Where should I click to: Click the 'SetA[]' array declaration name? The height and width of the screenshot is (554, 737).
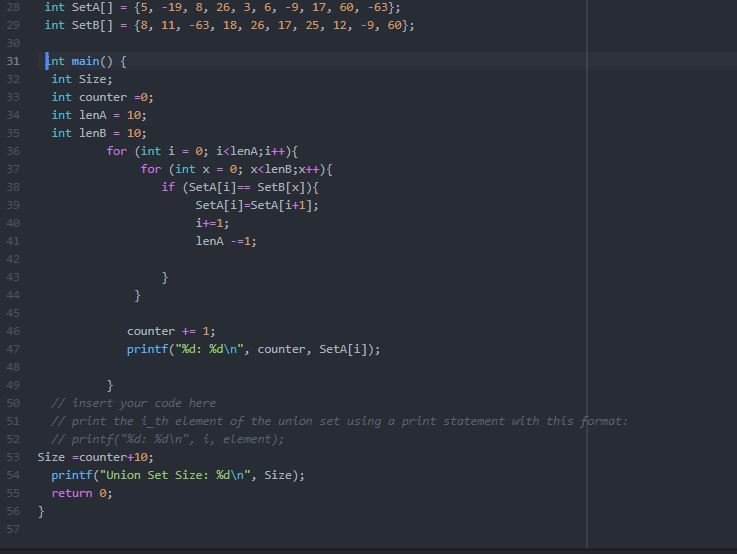click(x=92, y=8)
